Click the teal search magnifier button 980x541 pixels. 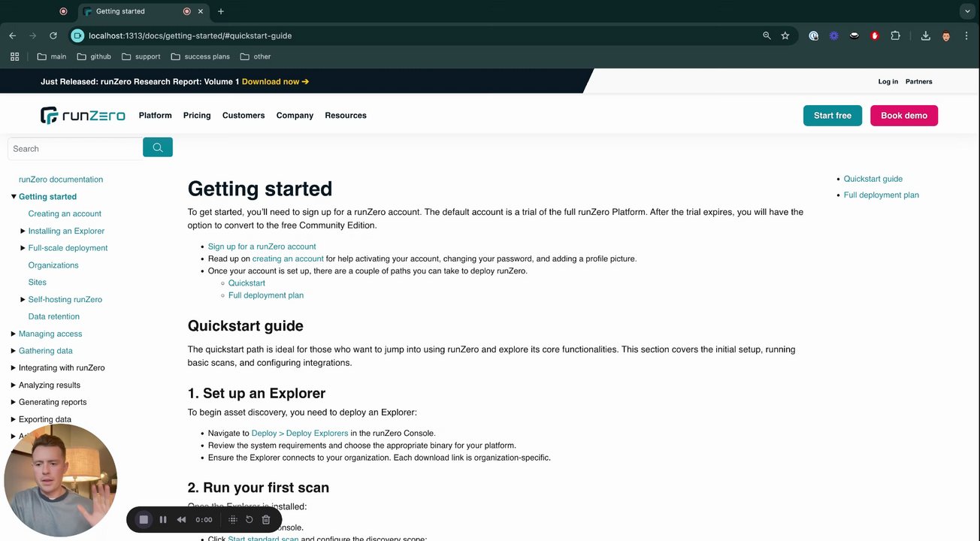[x=158, y=148]
